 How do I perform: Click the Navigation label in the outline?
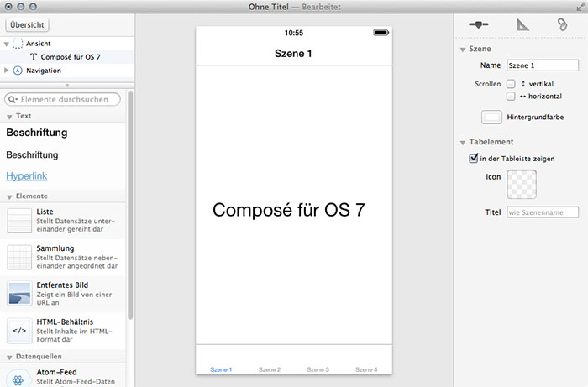tap(44, 71)
